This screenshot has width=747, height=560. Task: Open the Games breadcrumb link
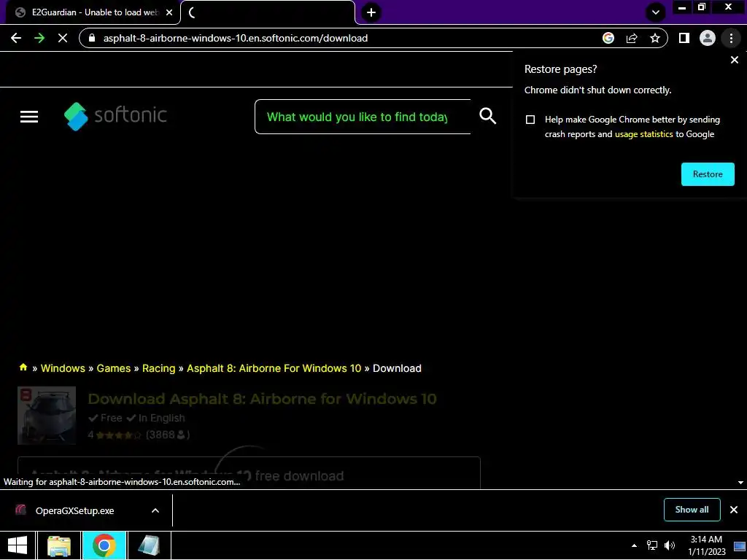point(113,368)
